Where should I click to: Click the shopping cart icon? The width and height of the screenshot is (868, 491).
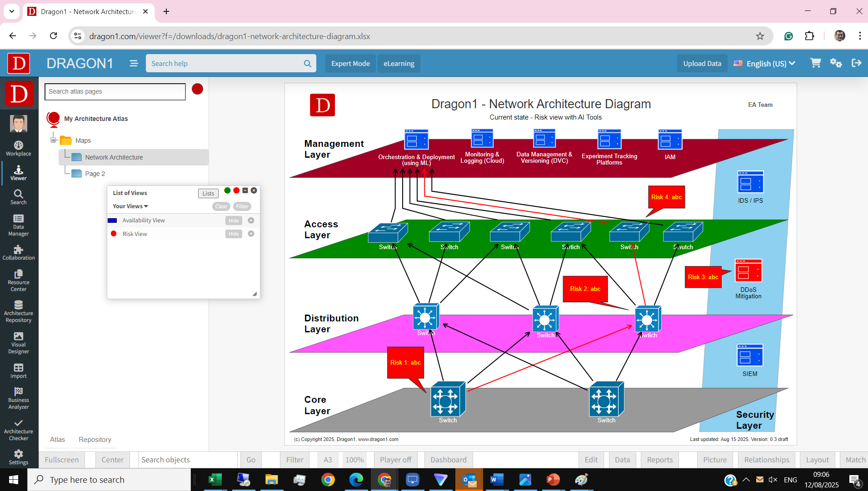click(816, 63)
